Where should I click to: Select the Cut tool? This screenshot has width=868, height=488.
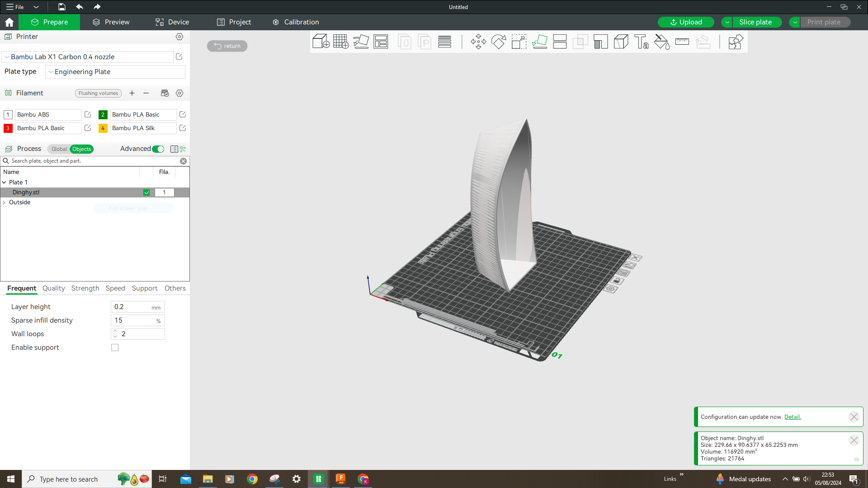click(560, 42)
